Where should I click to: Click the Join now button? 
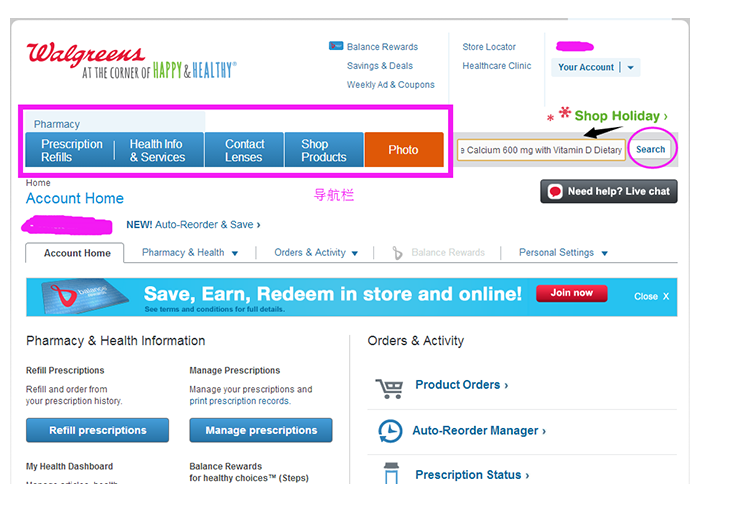tap(572, 293)
